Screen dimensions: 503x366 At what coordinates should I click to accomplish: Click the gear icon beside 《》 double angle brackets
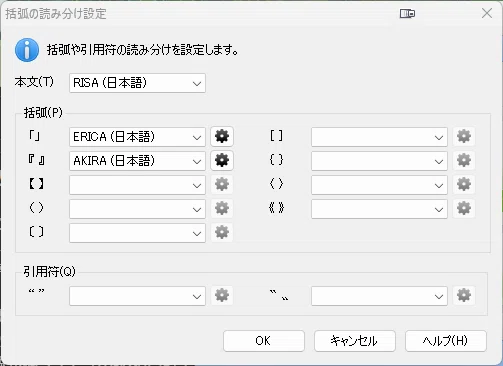pyautogui.click(x=464, y=208)
